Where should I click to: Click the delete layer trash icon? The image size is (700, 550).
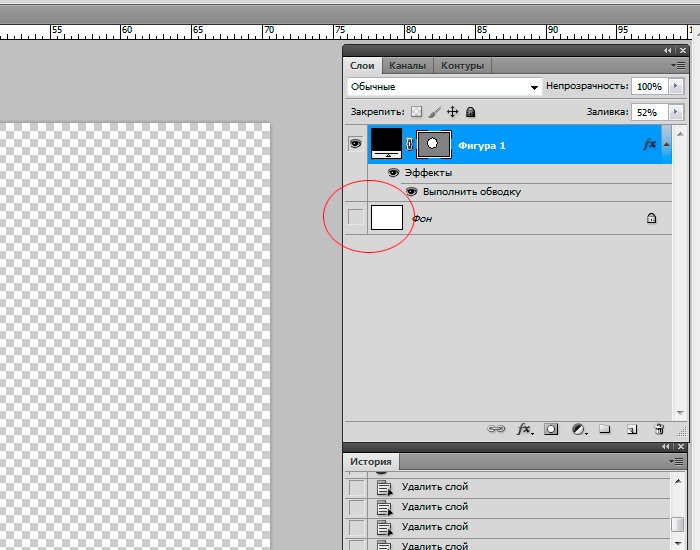658,429
